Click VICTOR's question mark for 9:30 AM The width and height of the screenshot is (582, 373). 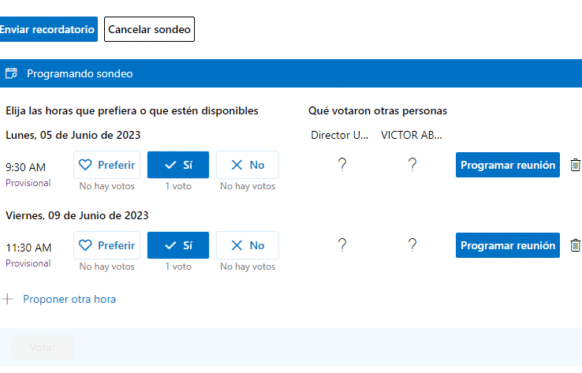coord(412,164)
